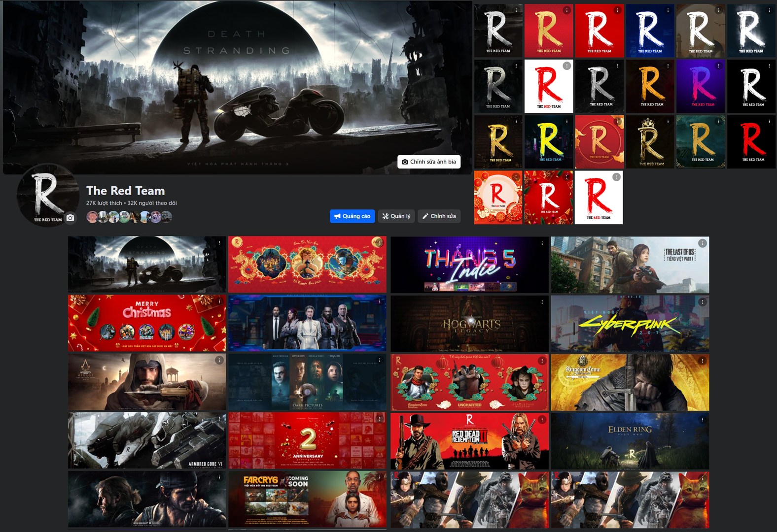
Task: Open options on Armored Core VI banner
Action: click(x=219, y=419)
